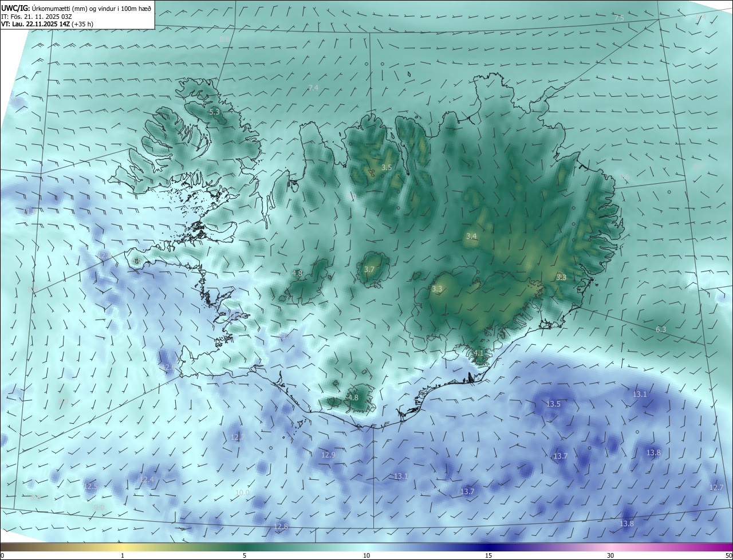
Task: Click the 12.6 value label on the map
Action: click(x=168, y=367)
